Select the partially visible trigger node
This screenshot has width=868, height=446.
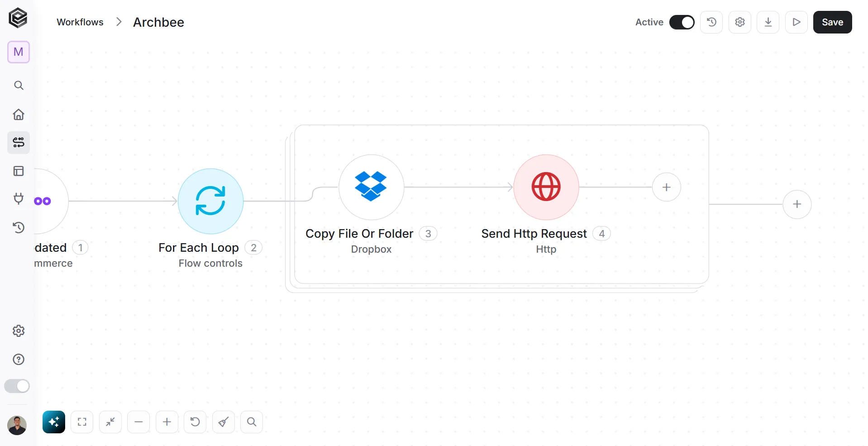(x=51, y=201)
